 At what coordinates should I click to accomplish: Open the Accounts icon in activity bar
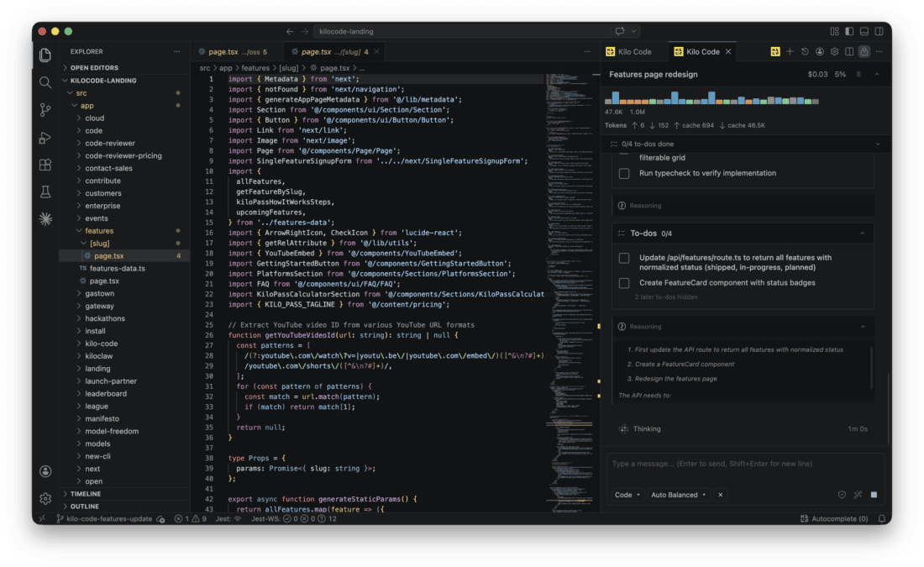(45, 471)
